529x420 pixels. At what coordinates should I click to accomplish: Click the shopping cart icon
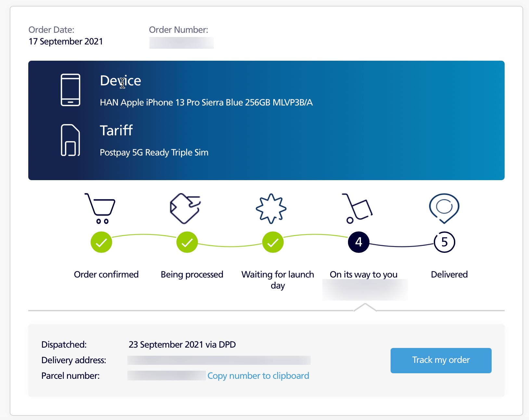tap(100, 208)
